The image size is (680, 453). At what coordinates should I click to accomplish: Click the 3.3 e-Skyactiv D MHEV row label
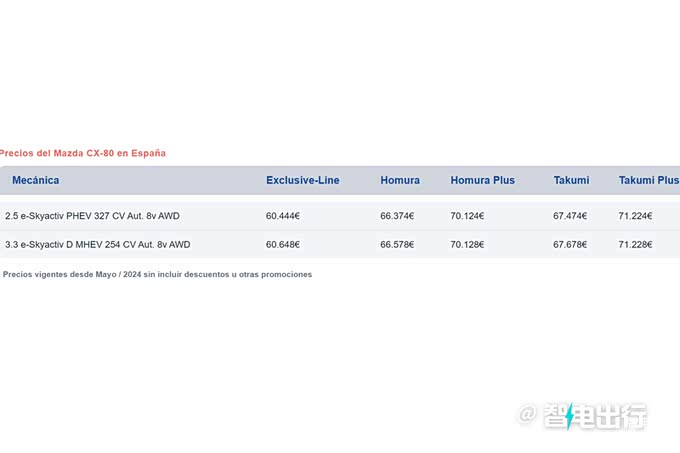(x=98, y=244)
